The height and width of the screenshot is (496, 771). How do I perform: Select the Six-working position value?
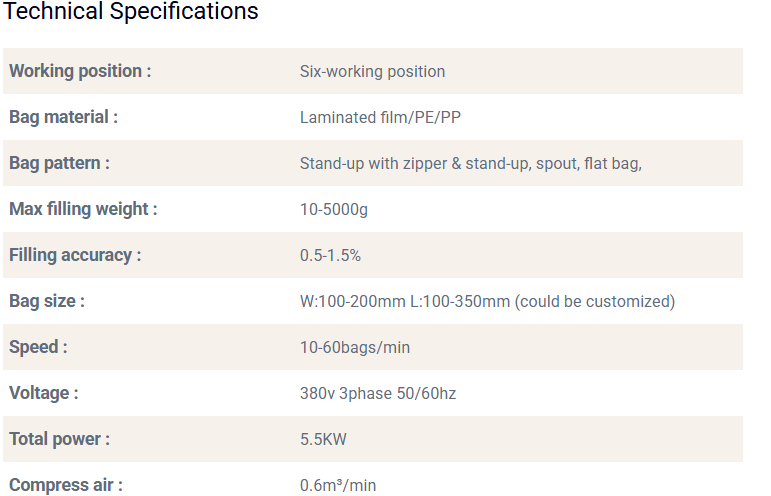pyautogui.click(x=372, y=71)
